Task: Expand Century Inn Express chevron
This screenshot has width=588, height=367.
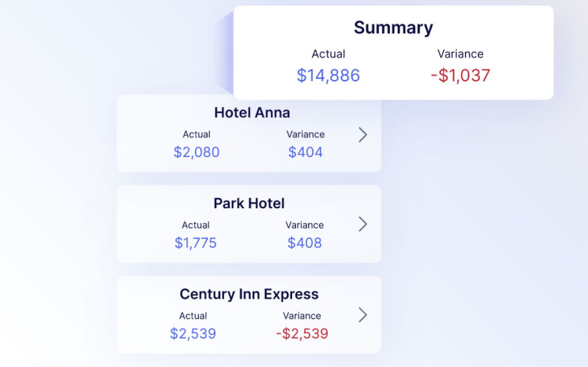Action: point(363,315)
